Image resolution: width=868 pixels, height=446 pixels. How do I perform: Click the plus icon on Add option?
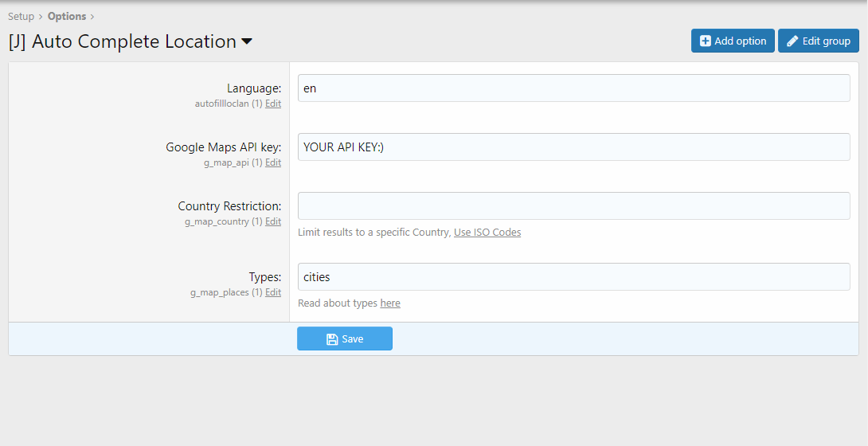(705, 41)
